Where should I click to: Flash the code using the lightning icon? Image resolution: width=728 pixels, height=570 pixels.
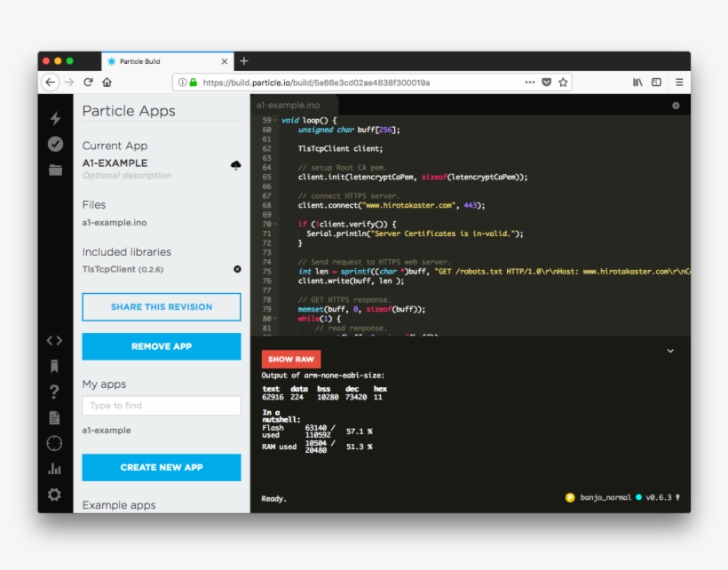click(x=54, y=119)
